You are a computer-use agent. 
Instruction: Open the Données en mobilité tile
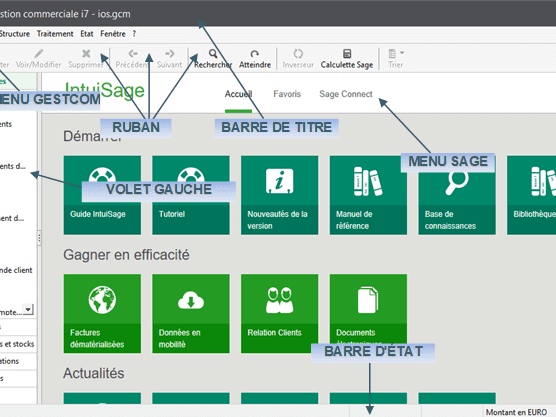point(191,313)
